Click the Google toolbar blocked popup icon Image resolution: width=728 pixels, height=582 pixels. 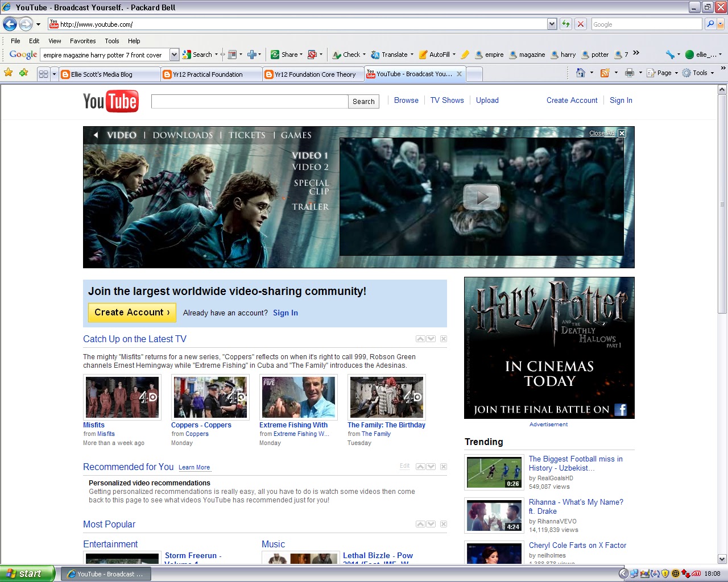click(312, 55)
